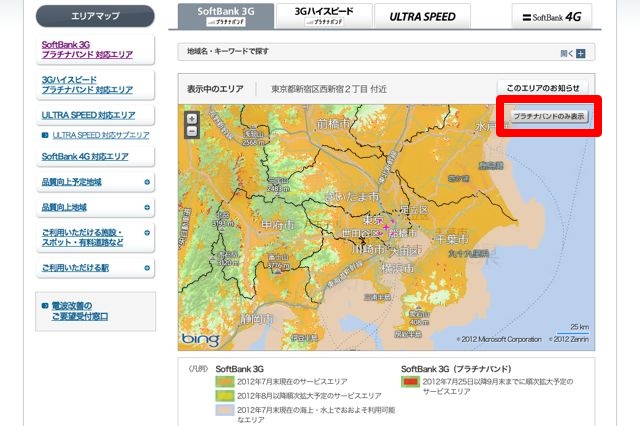Viewport: 640px width, 426px height.
Task: Switch to 3Gハイスピード tab
Action: (x=324, y=16)
